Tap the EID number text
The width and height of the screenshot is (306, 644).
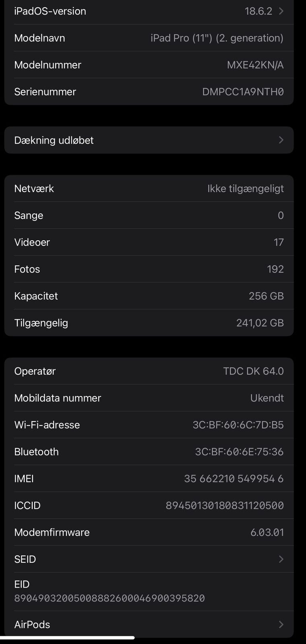coord(110,598)
